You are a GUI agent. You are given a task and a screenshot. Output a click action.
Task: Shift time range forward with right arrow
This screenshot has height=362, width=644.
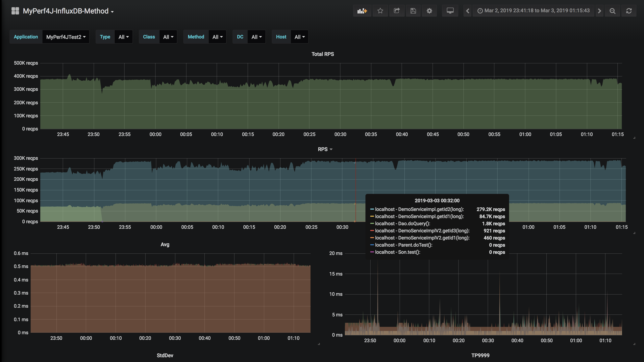click(x=599, y=11)
